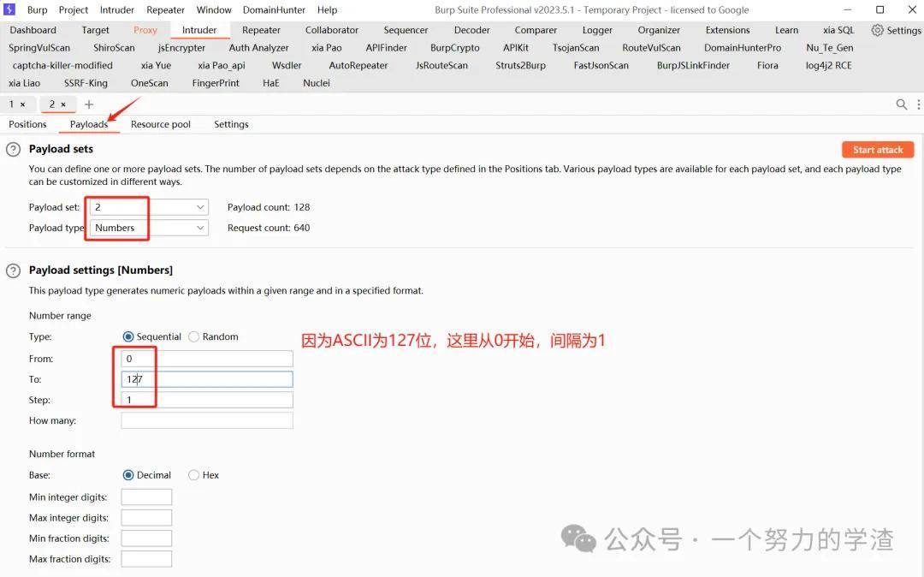The image size is (924, 577).
Task: Click the Step number field
Action: click(207, 400)
